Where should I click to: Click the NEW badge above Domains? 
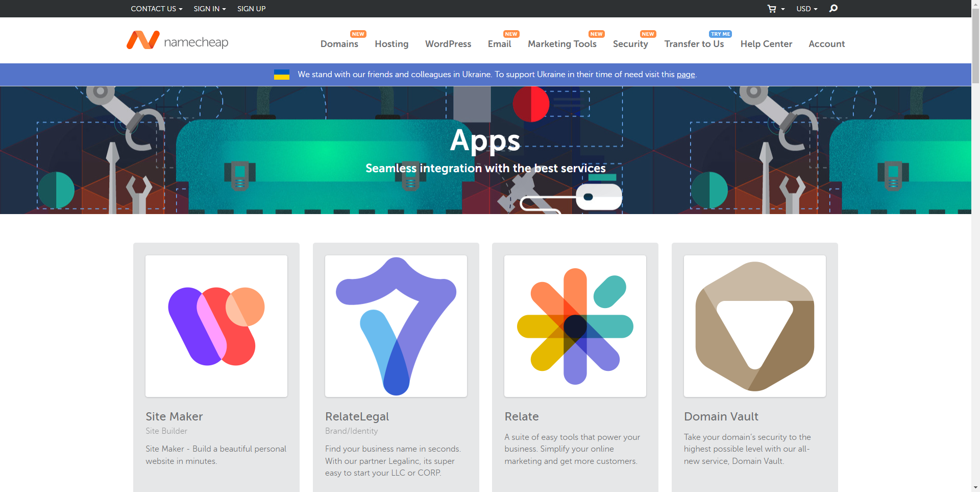click(358, 34)
